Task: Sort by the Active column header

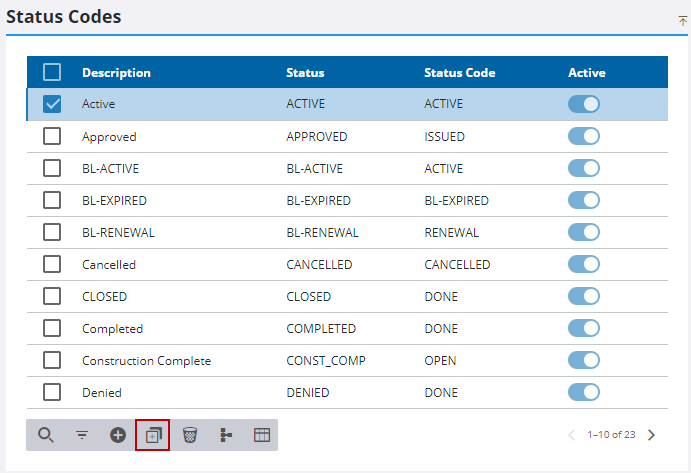Action: click(x=587, y=73)
